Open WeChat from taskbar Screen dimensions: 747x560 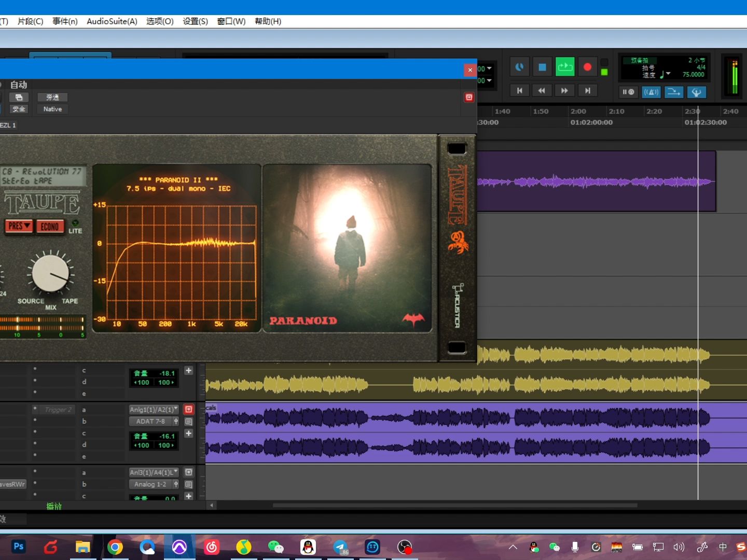click(275, 547)
